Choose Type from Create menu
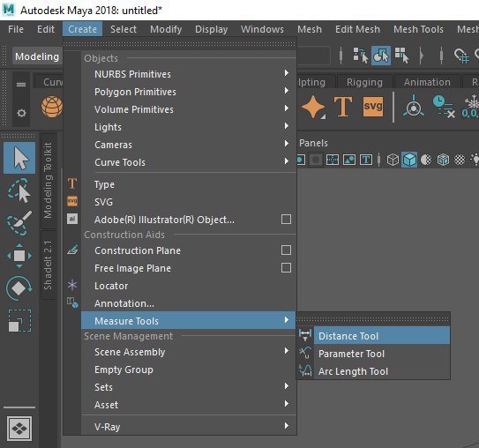Viewport: 479px width, 448px height. point(188,184)
